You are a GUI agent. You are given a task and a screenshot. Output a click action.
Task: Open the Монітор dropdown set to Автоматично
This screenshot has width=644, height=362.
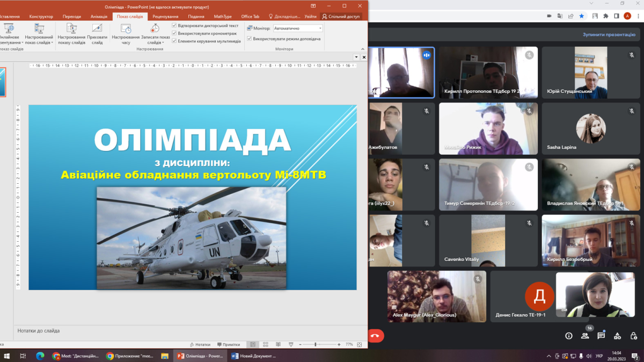point(298,28)
